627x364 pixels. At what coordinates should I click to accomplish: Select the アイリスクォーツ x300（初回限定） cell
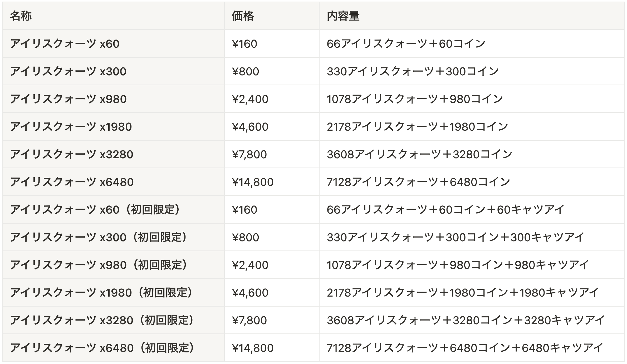tap(99, 237)
